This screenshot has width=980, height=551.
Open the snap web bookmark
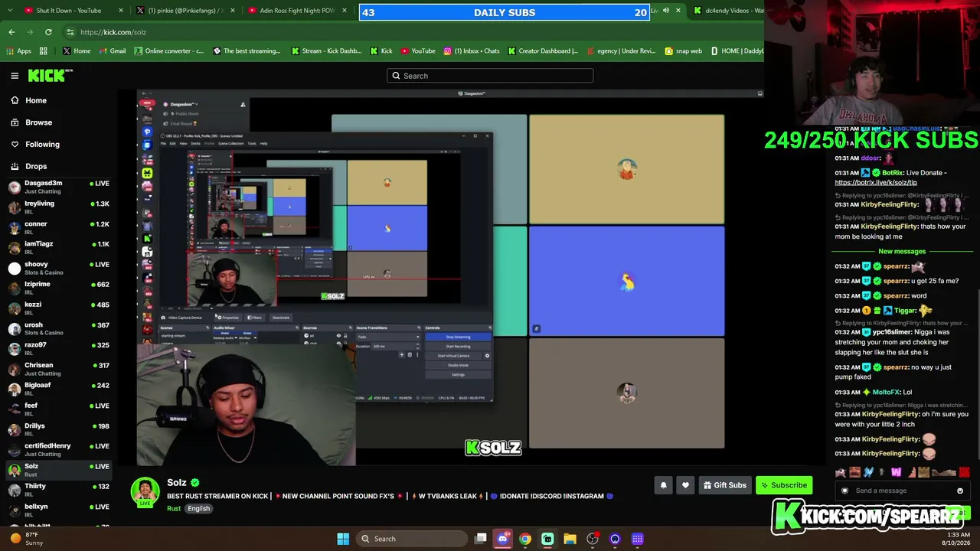[x=683, y=51]
